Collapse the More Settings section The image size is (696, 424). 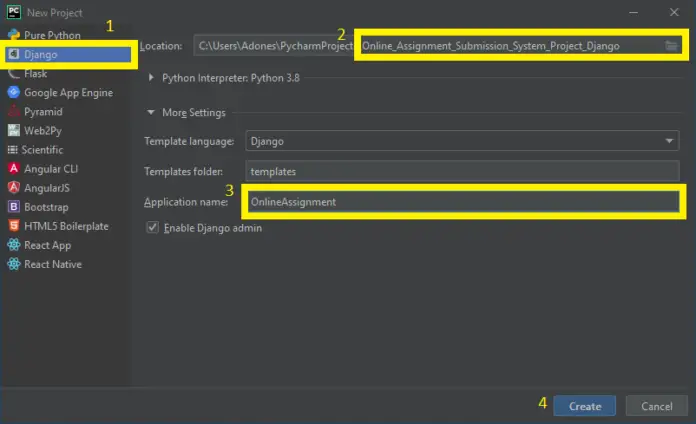(151, 112)
